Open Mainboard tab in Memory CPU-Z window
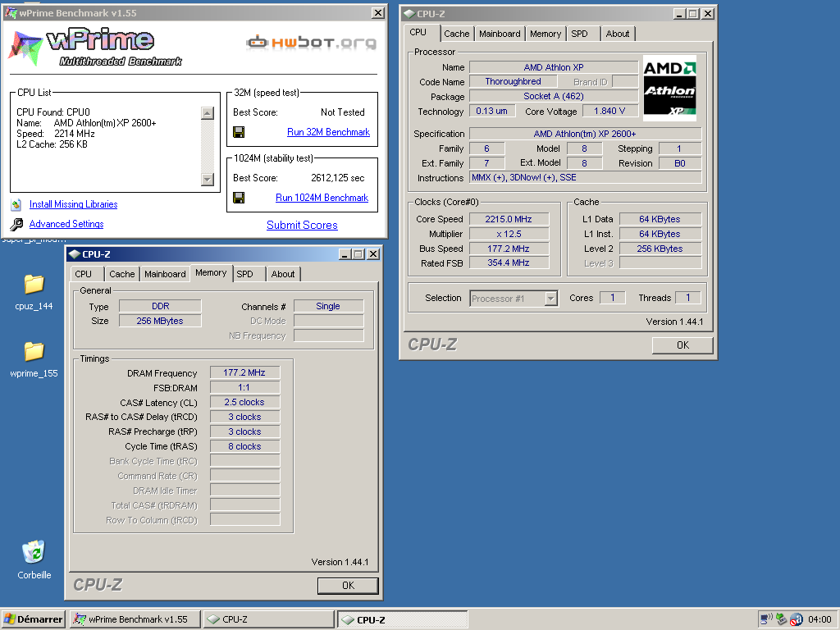 tap(165, 274)
